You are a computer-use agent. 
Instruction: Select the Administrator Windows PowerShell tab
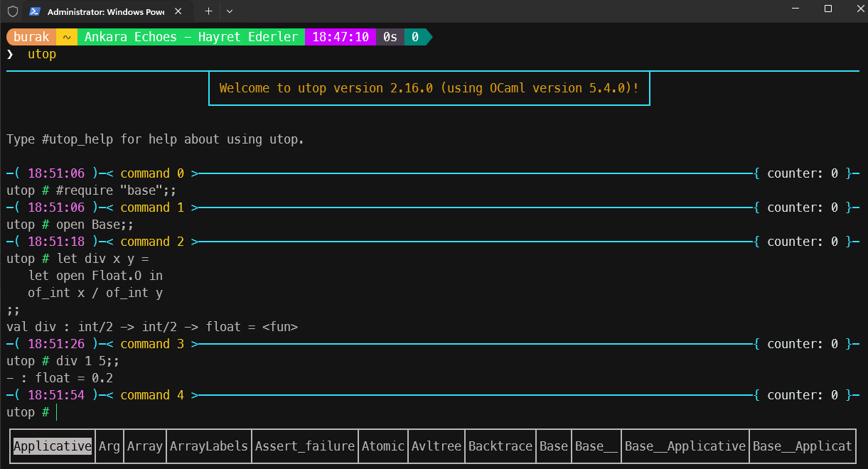pos(103,12)
